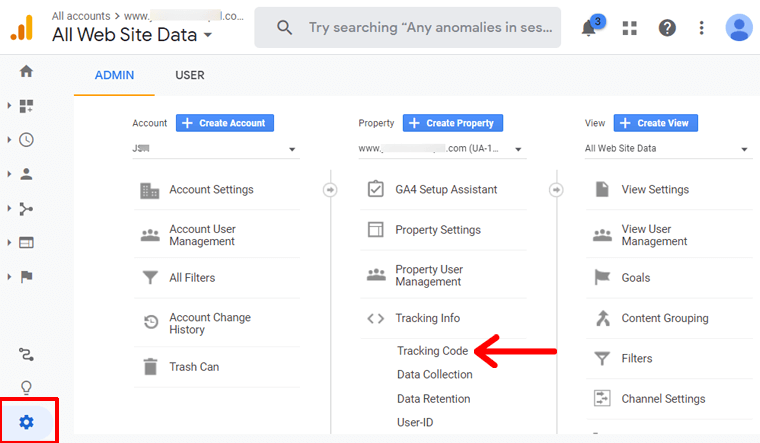Open the Admin gear icon

tap(26, 422)
